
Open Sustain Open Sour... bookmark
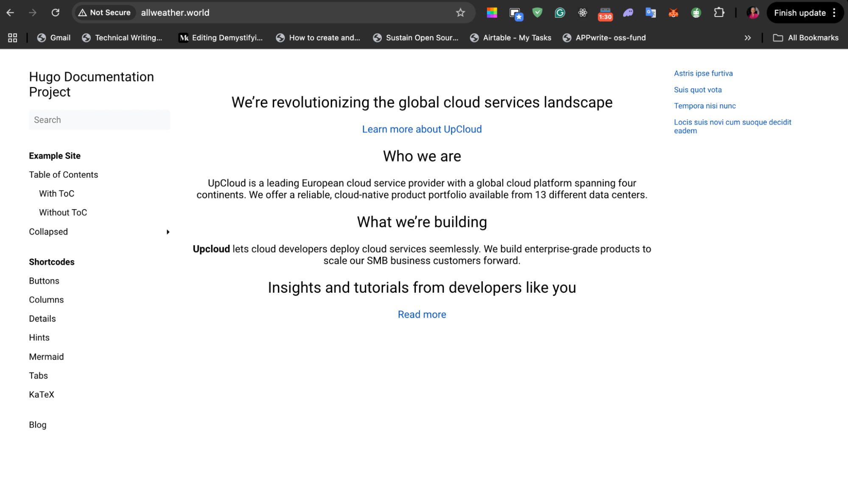point(416,38)
